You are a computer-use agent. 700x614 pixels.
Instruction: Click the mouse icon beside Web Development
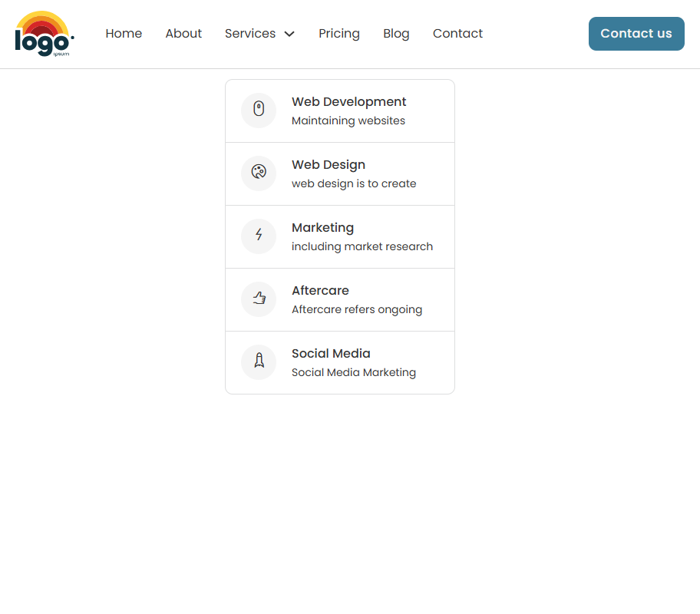click(259, 111)
